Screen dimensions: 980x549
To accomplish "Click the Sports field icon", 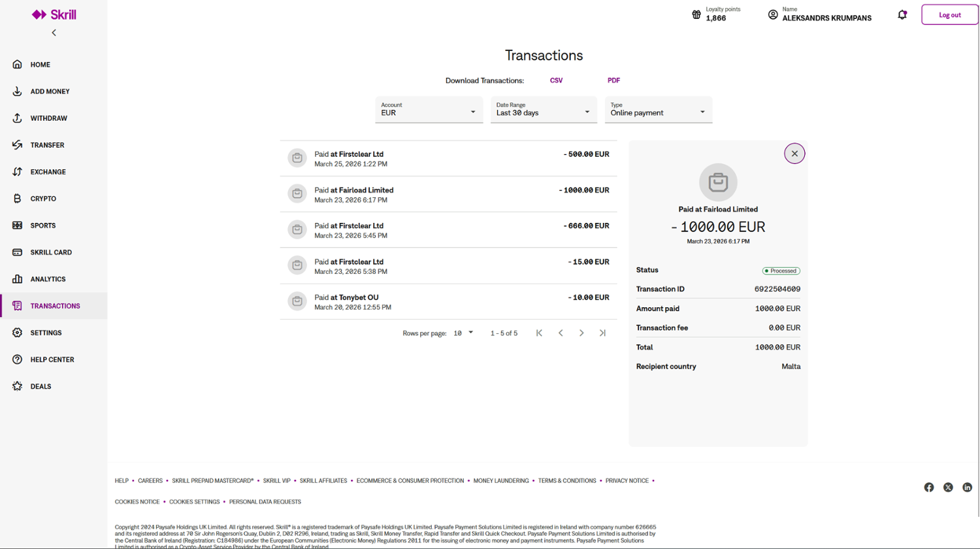I will 17,225.
